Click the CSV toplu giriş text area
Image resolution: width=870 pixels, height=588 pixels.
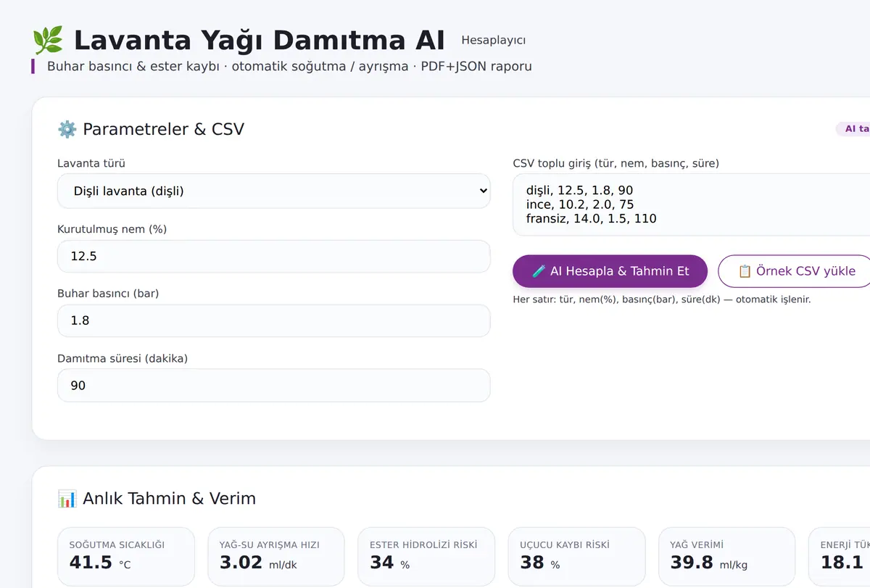[x=692, y=204]
